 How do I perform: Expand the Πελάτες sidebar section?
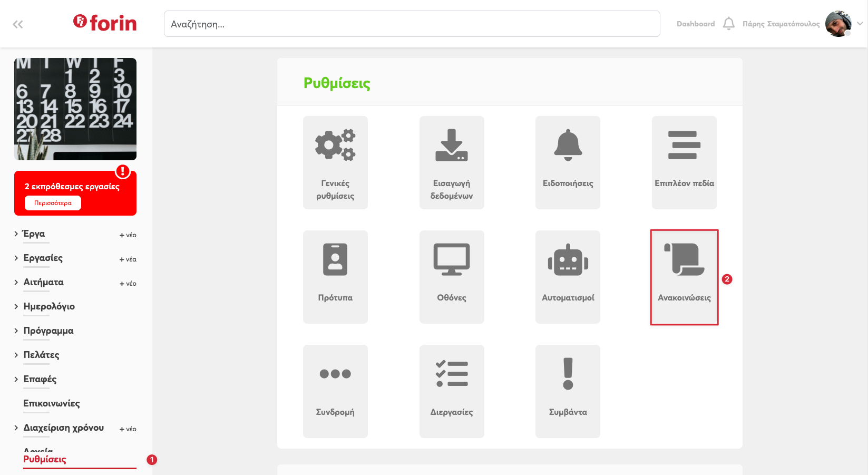(x=16, y=355)
